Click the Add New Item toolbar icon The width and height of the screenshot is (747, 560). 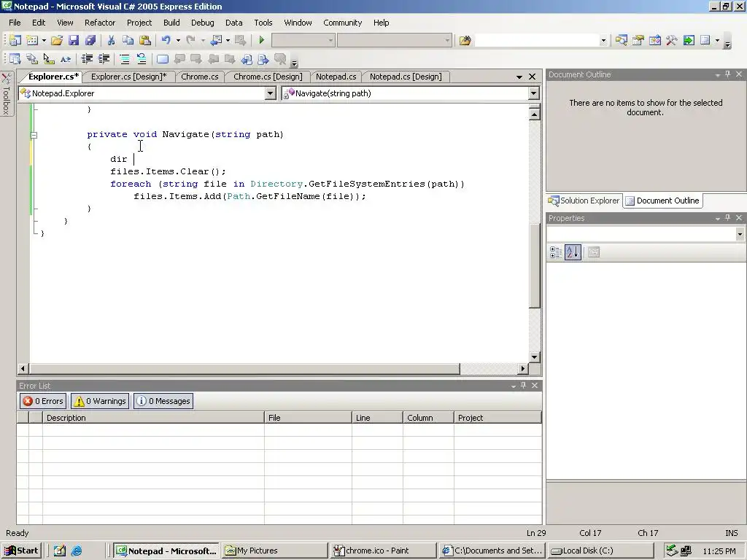click(32, 41)
